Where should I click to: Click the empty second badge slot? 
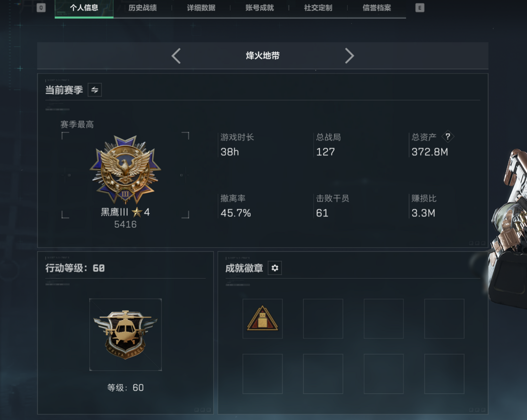coord(323,319)
